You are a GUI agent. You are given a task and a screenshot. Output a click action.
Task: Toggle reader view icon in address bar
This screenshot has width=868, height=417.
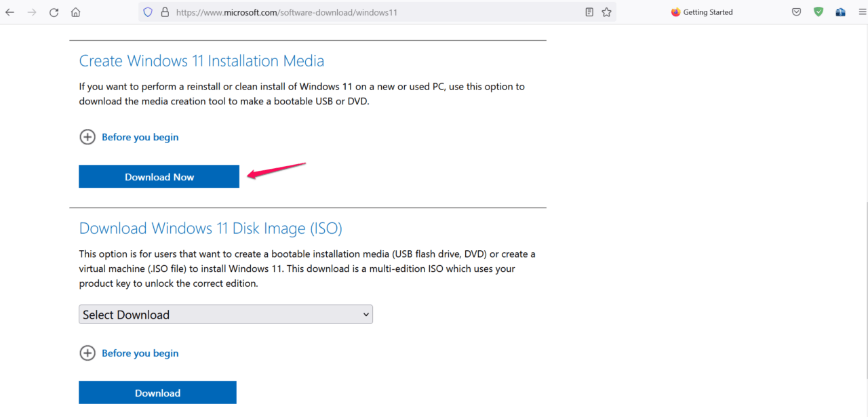(589, 12)
